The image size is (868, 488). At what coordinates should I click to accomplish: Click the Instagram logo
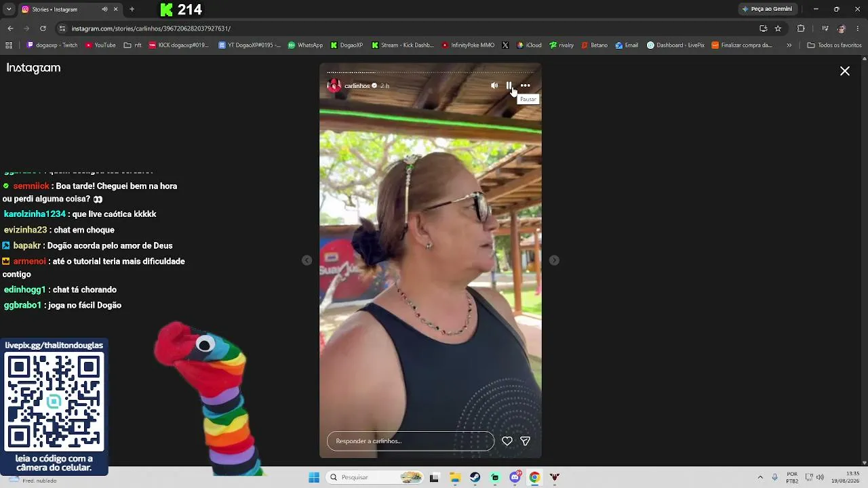coord(34,68)
